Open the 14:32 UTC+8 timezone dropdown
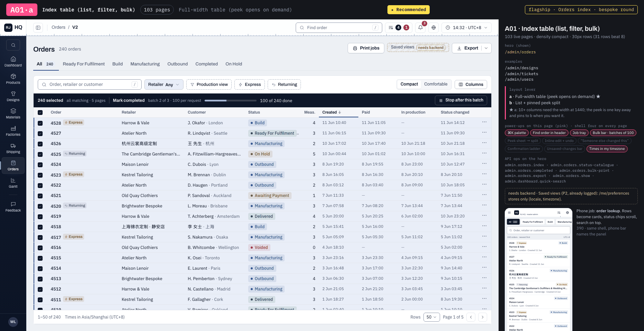The image size is (644, 331). 466,27
